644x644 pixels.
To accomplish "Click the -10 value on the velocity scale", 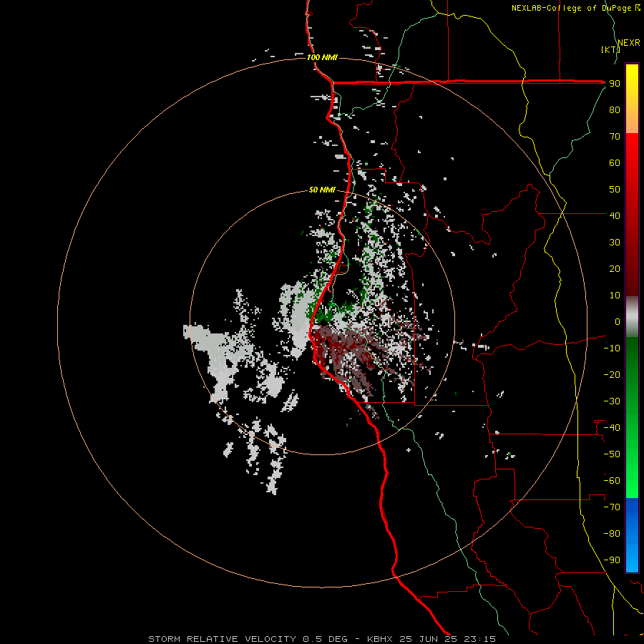I will tap(612, 348).
